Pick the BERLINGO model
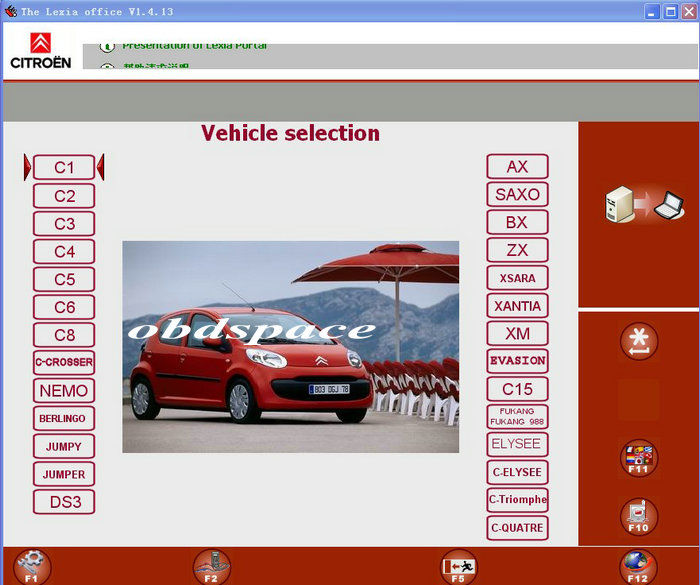 (x=64, y=418)
